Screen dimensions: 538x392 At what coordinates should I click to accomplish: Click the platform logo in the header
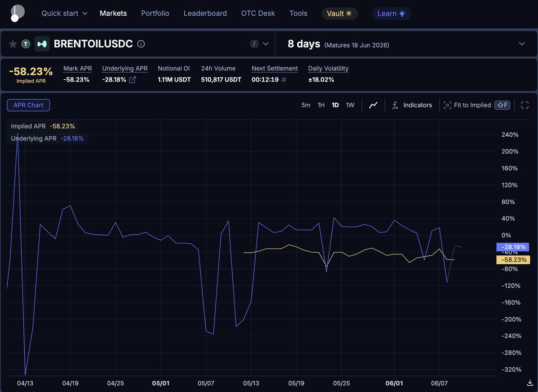click(17, 13)
